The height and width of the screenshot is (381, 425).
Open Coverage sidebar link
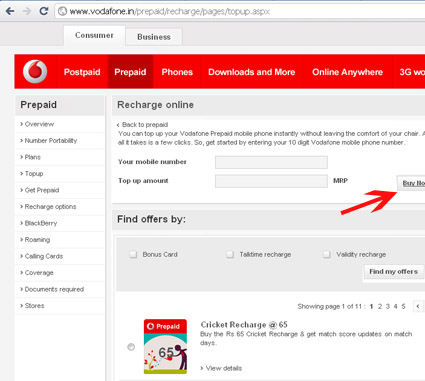[x=39, y=273]
